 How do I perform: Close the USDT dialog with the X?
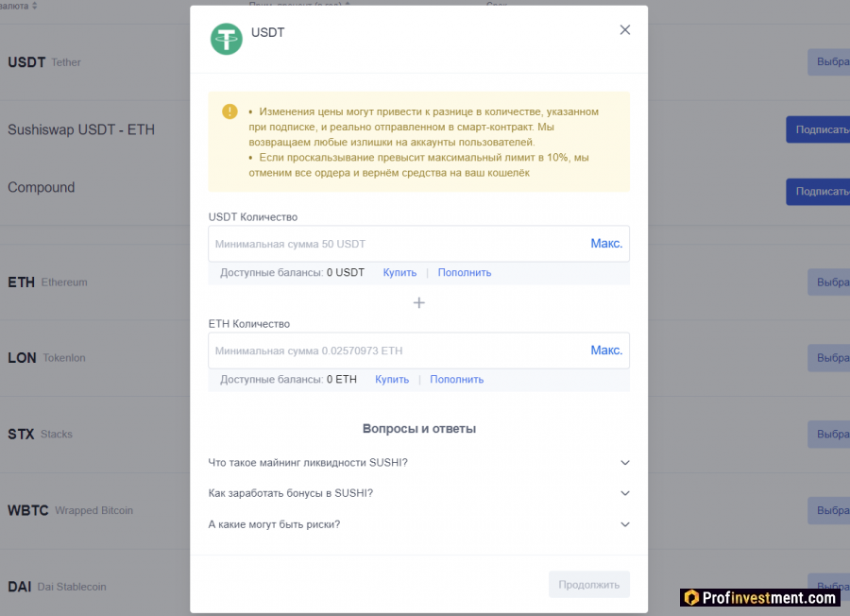(625, 30)
